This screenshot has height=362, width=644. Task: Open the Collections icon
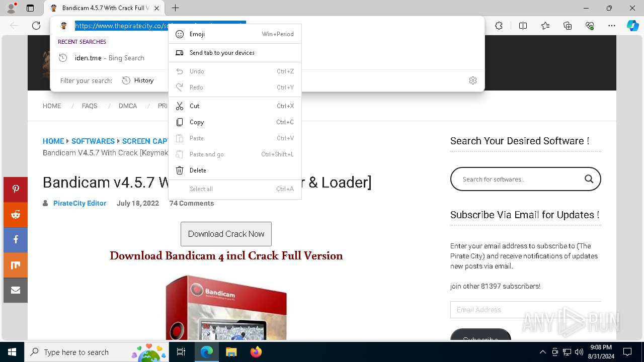[568, 26]
